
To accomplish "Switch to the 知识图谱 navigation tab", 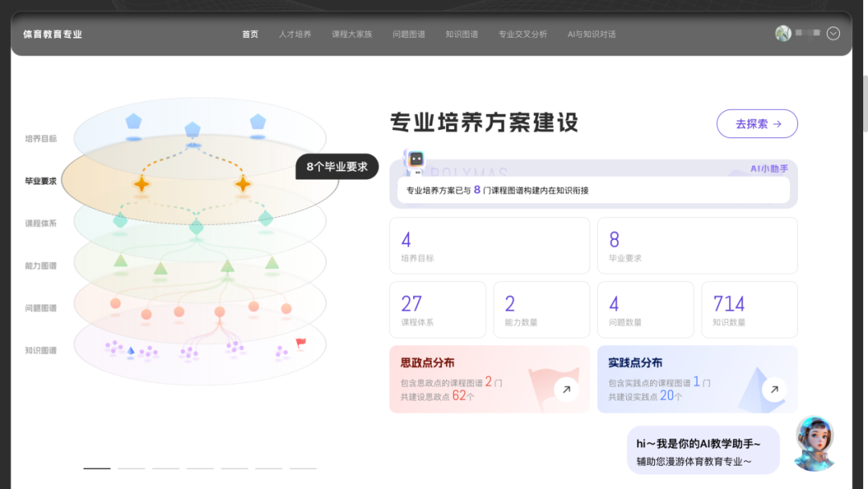I will [461, 35].
